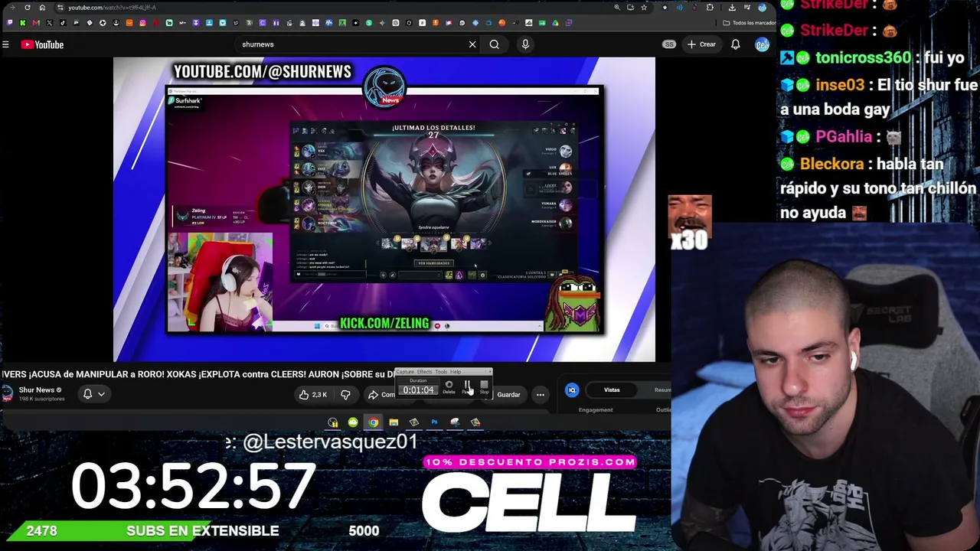The height and width of the screenshot is (551, 980).
Task: Start voice search with the microphone icon
Action: click(x=525, y=44)
